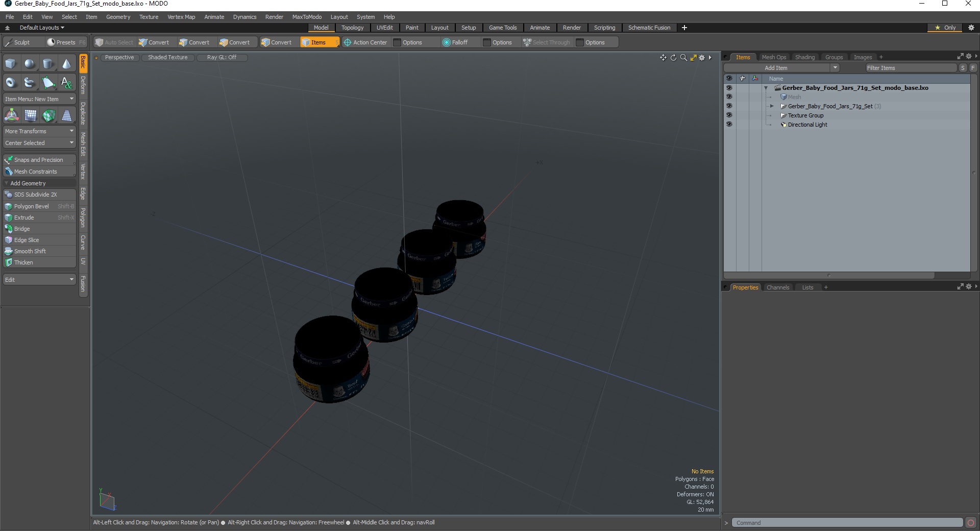The image size is (980, 531).
Task: Click the grid plane tool icon
Action: coord(30,115)
